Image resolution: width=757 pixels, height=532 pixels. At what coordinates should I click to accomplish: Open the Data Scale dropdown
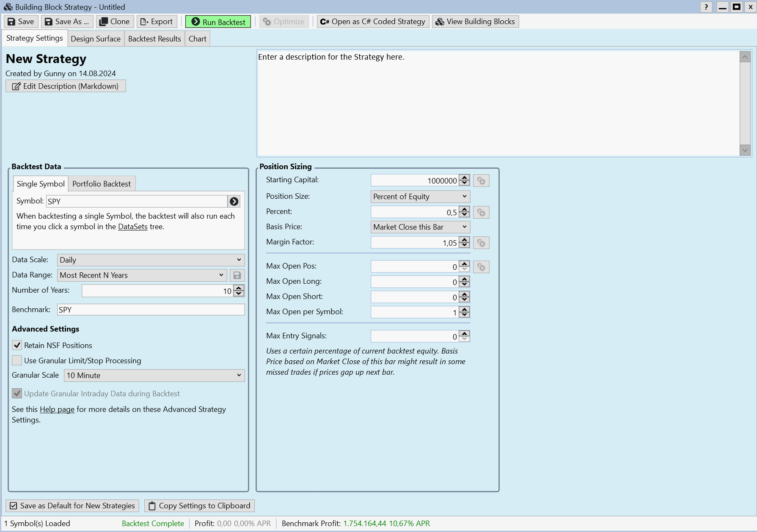(151, 260)
